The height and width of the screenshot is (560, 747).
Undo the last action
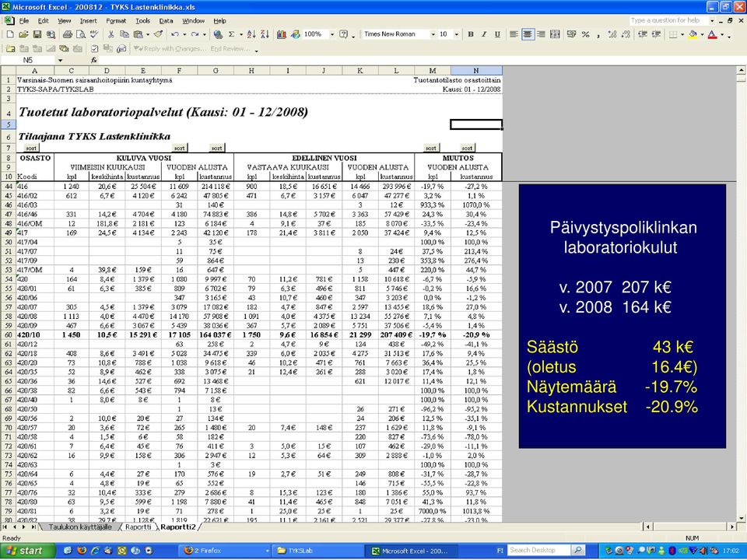pos(175,34)
